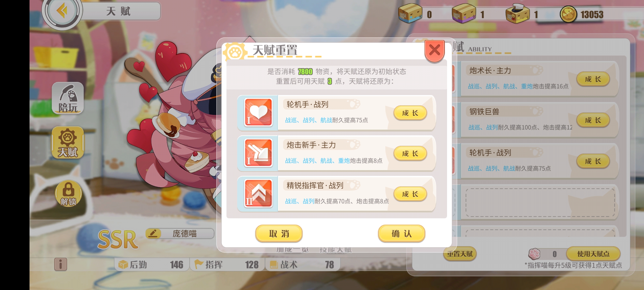Click 取消 to cancel the reset
Viewport: 644px width, 290px height.
(x=279, y=234)
